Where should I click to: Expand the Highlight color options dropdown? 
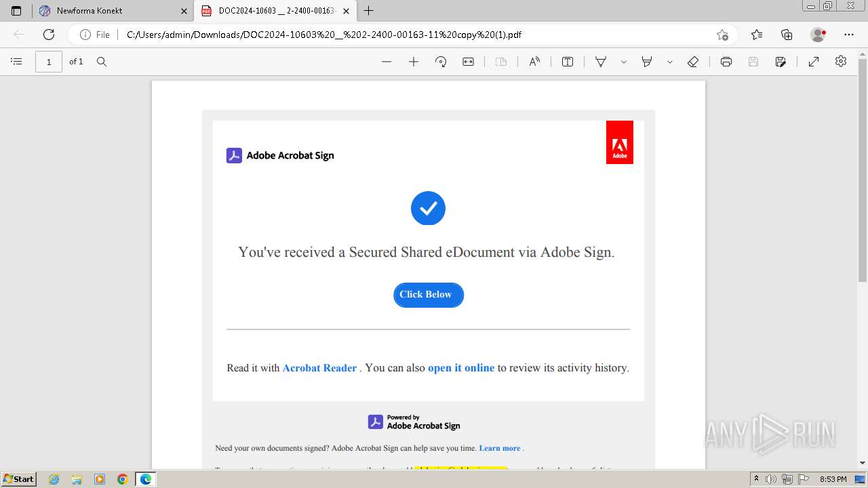(x=669, y=62)
